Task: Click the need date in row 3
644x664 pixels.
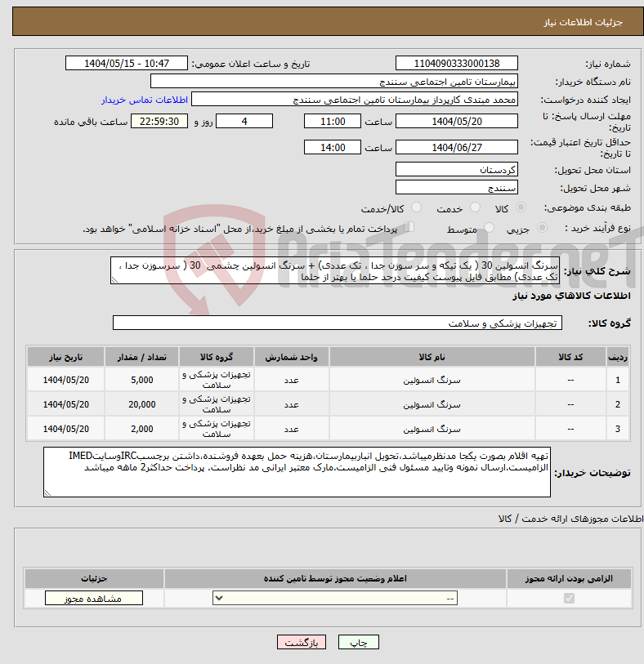Action: (x=66, y=429)
